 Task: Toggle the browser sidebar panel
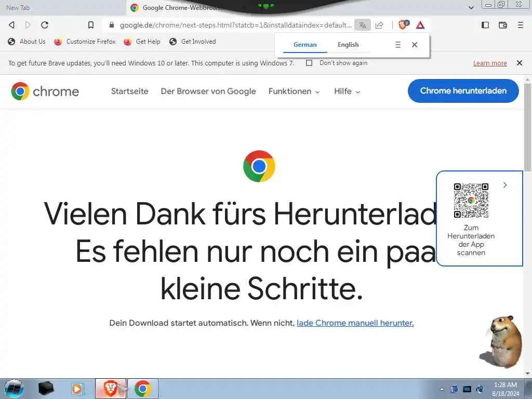pyautogui.click(x=485, y=25)
